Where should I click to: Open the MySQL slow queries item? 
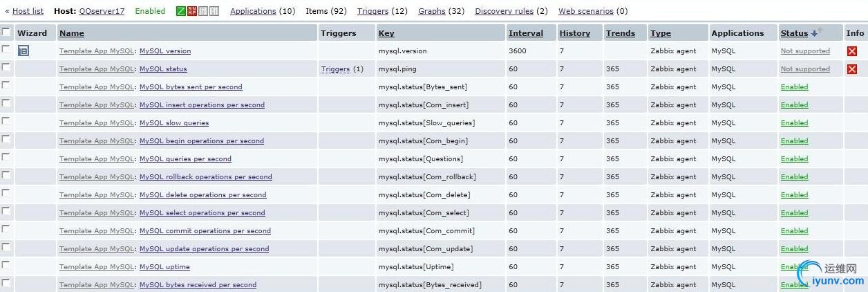click(x=174, y=123)
